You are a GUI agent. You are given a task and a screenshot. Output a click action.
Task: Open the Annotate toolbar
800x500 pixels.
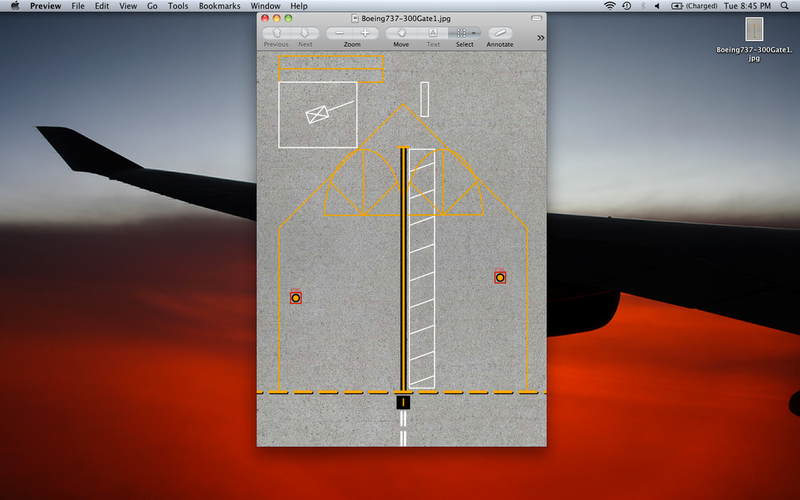coord(500,33)
